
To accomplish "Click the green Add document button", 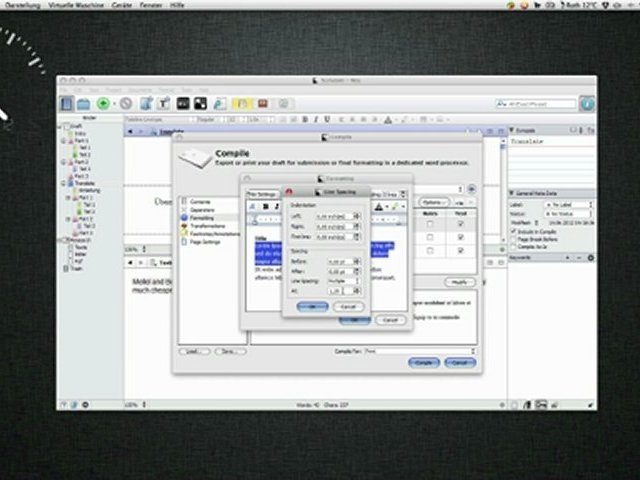I will click(x=103, y=103).
